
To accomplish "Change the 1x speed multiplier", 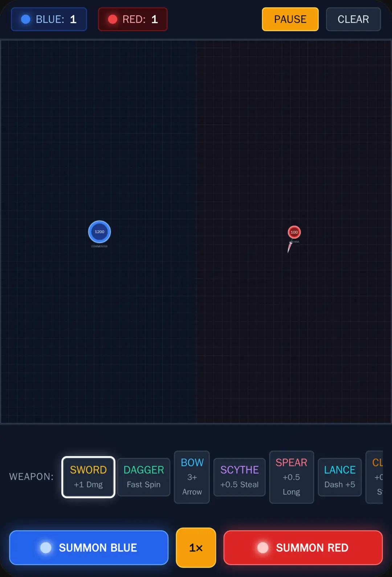I will [196, 548].
